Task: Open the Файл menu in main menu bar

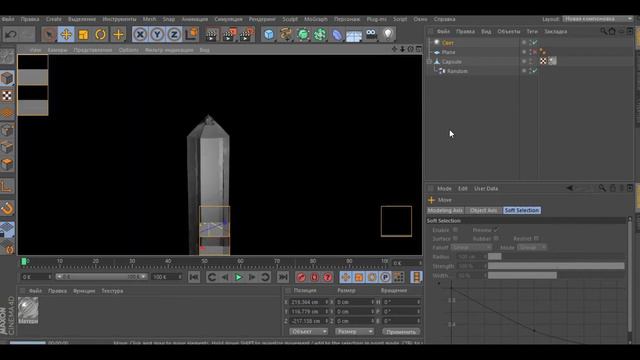Action: 8,19
